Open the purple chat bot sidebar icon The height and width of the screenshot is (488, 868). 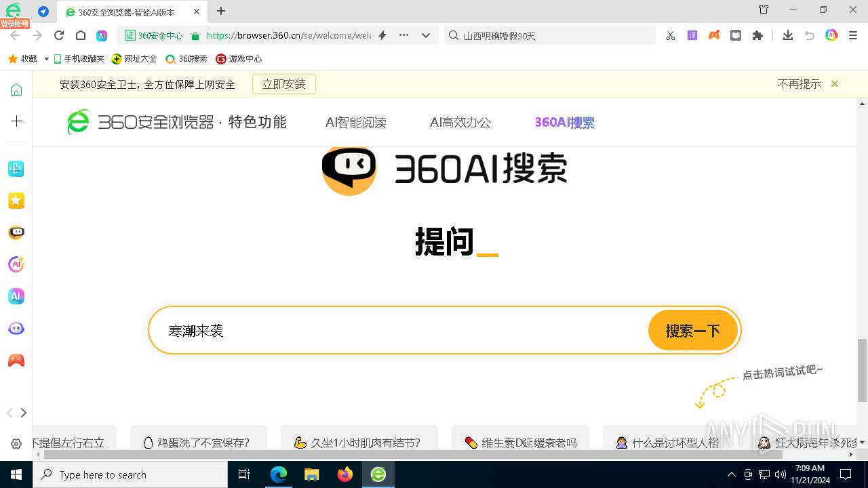pyautogui.click(x=16, y=329)
